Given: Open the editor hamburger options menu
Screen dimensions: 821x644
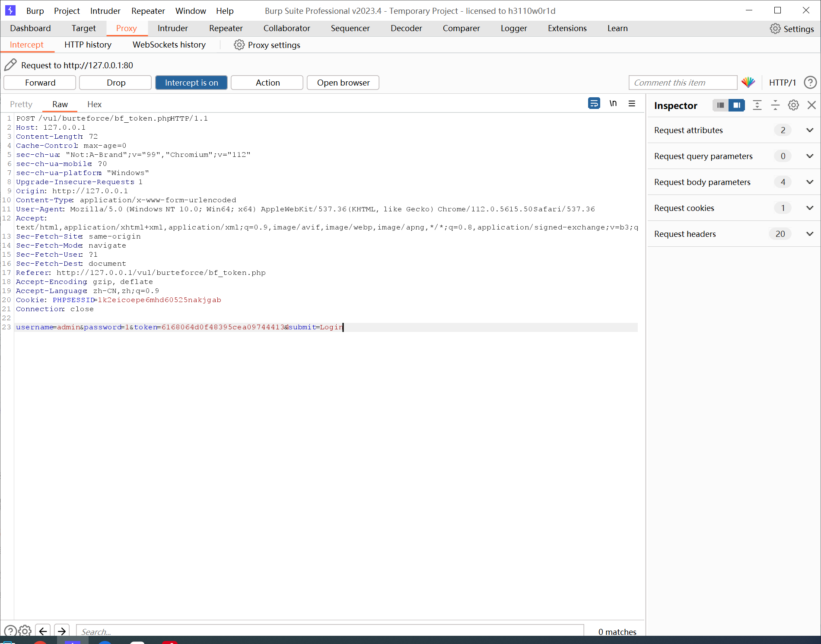Looking at the screenshot, I should point(632,103).
